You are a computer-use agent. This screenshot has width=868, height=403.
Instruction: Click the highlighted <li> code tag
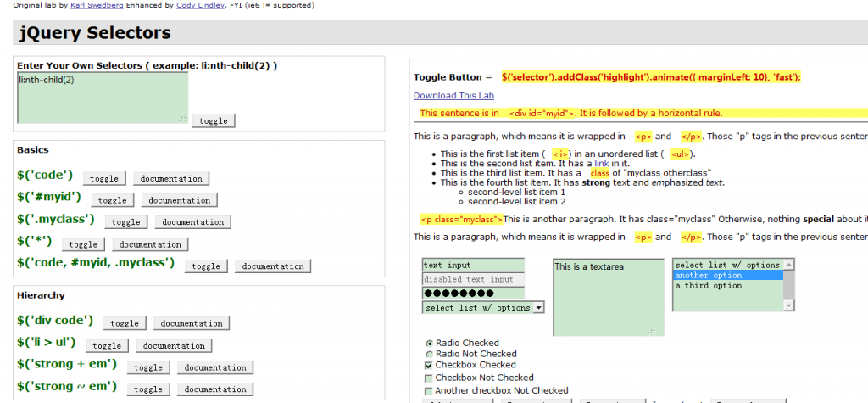(x=560, y=154)
